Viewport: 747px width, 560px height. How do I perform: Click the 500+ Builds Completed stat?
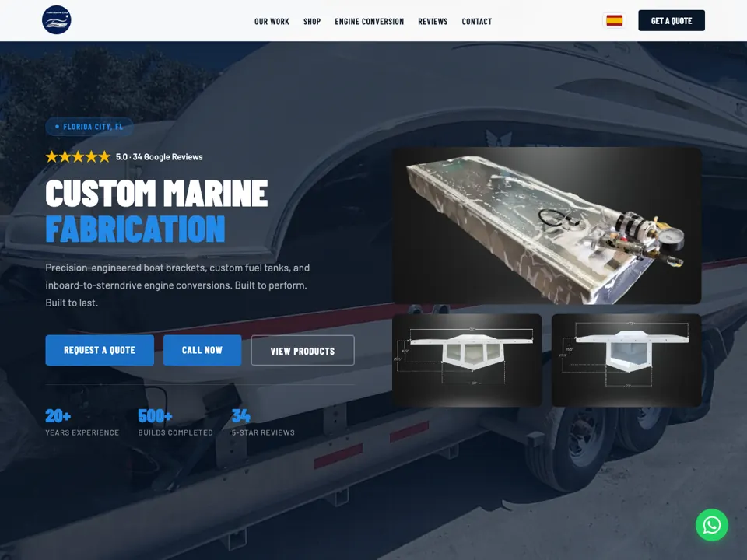(175, 422)
